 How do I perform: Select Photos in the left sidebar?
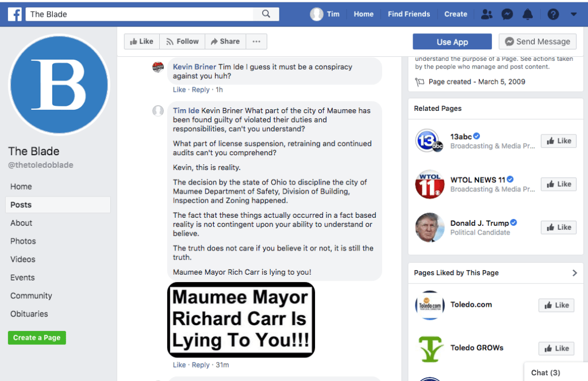click(23, 241)
